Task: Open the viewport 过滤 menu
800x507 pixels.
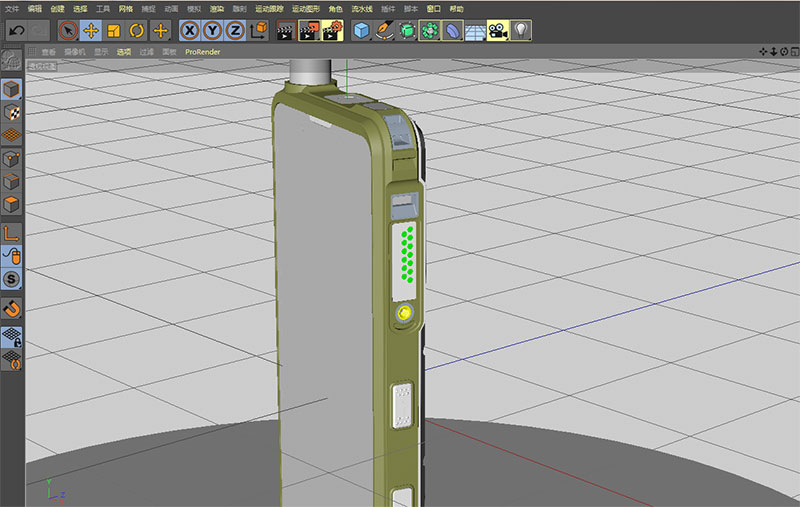Action: [x=146, y=52]
